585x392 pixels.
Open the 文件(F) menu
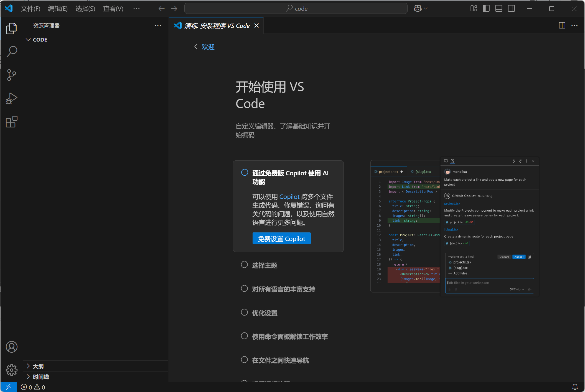pos(30,9)
